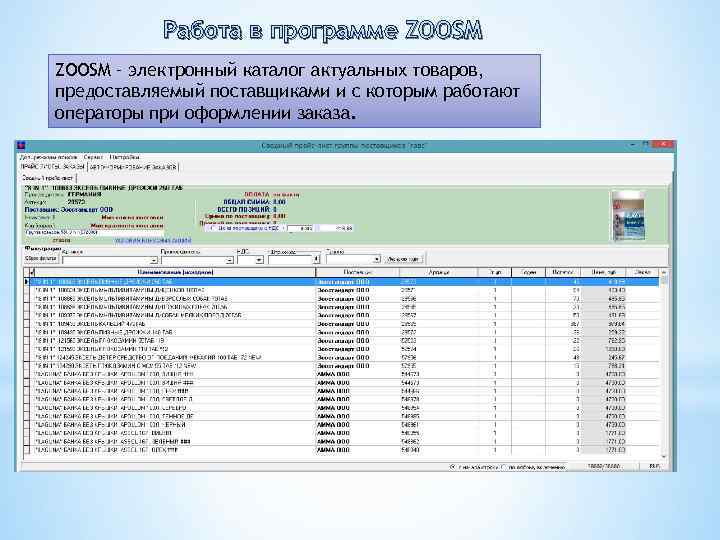Sort by the Артикул column header
The image size is (720, 540).
coord(439,272)
